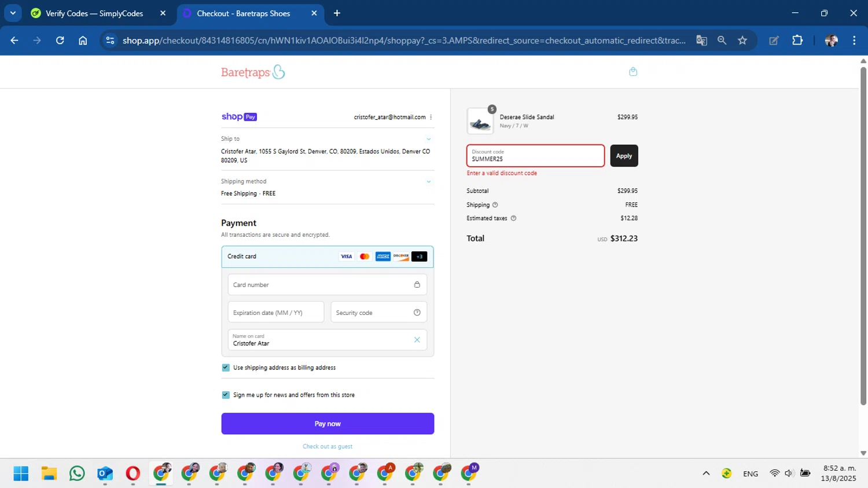
Task: Click the Discover card logo
Action: (401, 256)
